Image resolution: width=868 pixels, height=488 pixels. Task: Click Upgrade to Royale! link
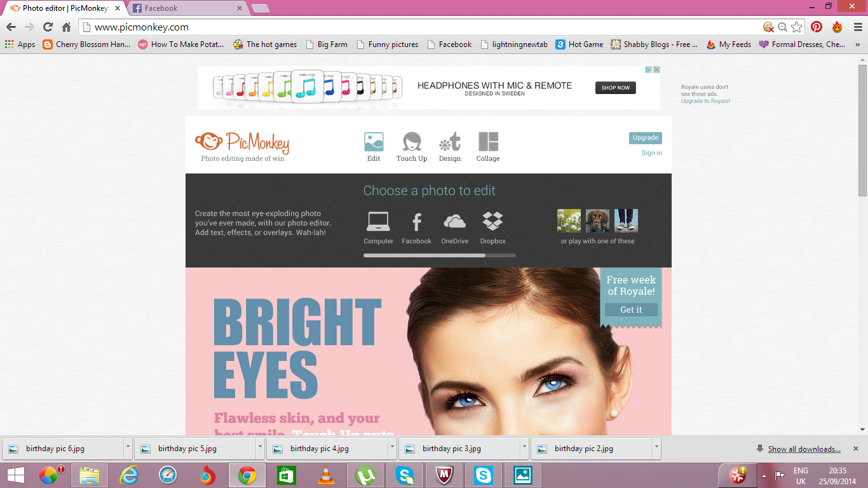[x=705, y=101]
